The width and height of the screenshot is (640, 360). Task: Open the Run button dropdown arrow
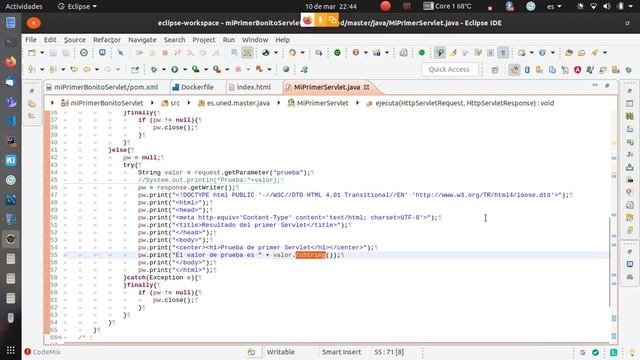184,69
